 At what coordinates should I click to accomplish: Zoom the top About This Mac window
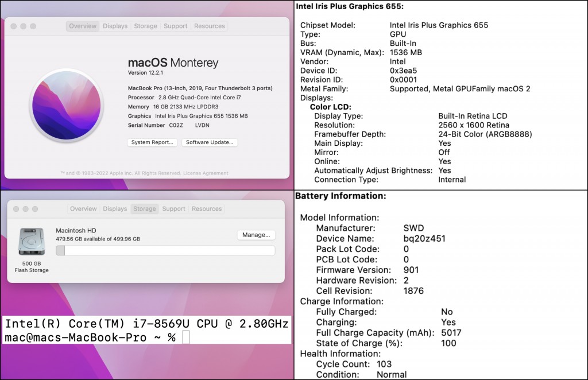coord(33,26)
